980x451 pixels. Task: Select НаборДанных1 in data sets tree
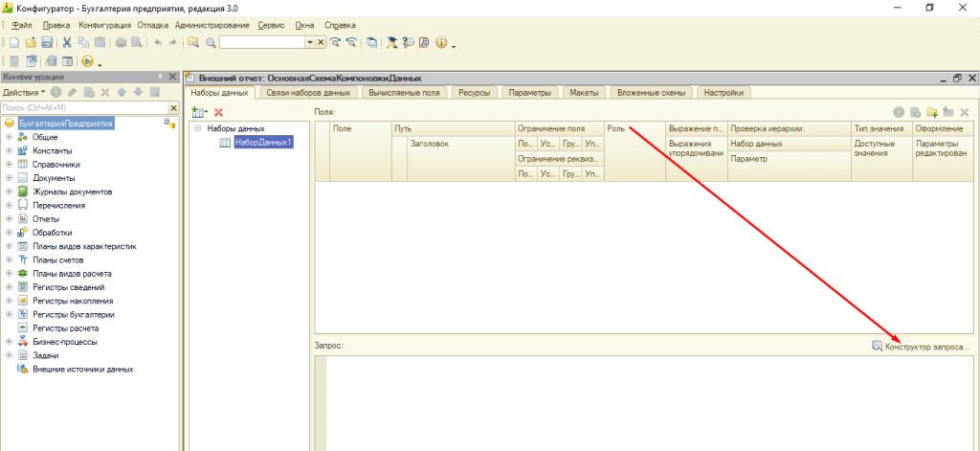point(263,142)
